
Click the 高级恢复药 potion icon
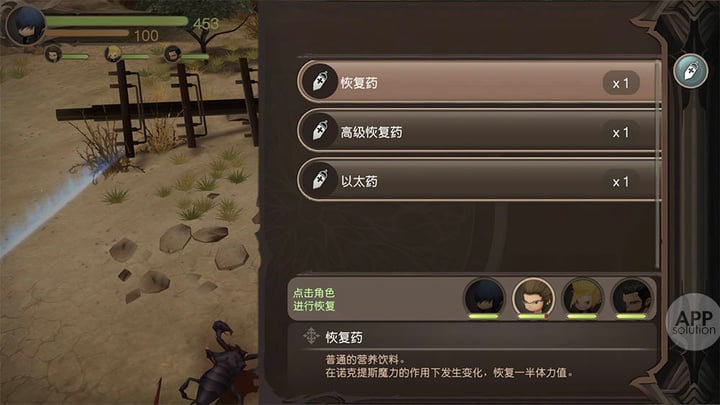pyautogui.click(x=320, y=130)
